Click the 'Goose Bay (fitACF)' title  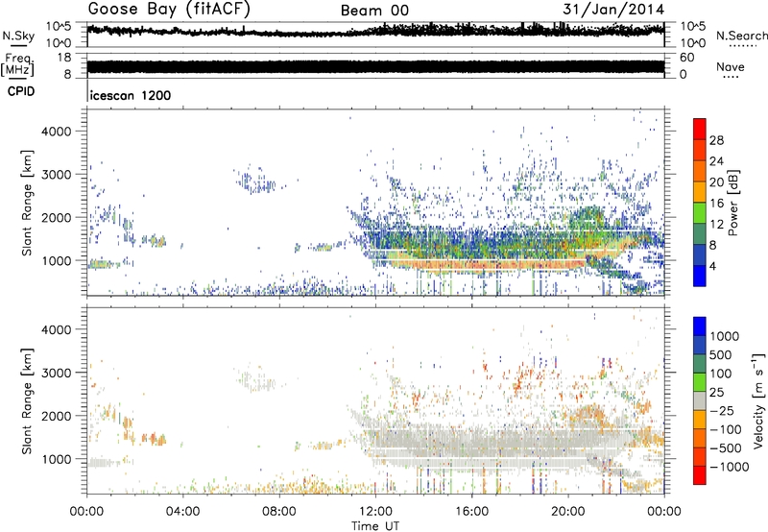169,10
